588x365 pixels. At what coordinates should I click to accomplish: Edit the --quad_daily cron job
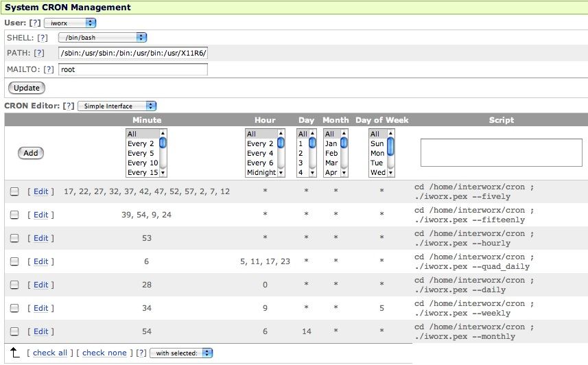(x=41, y=261)
